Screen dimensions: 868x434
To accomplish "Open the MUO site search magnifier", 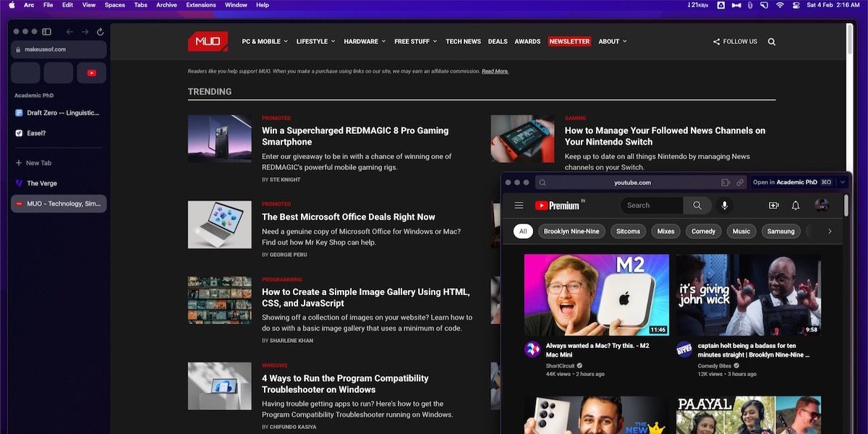I will (772, 41).
